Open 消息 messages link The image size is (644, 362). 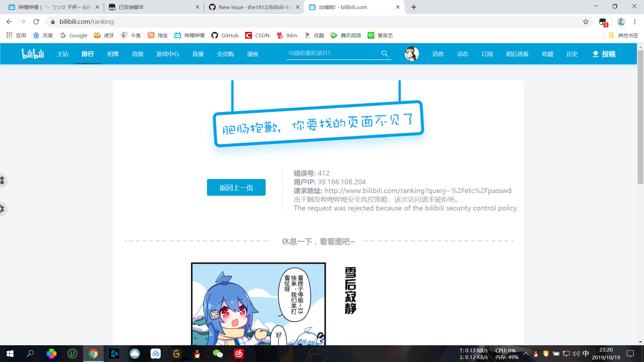click(438, 54)
